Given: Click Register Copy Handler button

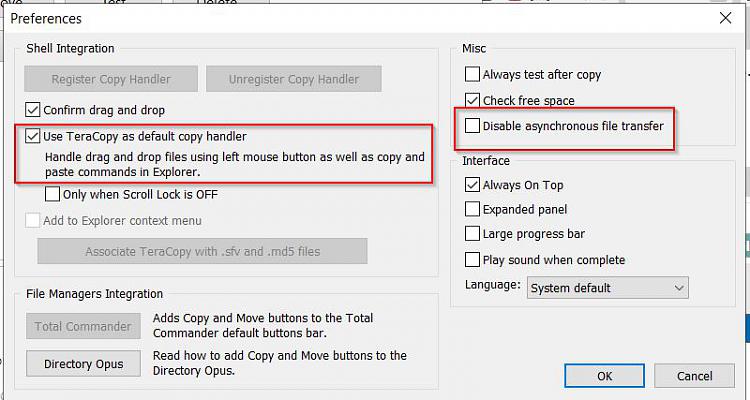Looking at the screenshot, I should click(x=111, y=79).
